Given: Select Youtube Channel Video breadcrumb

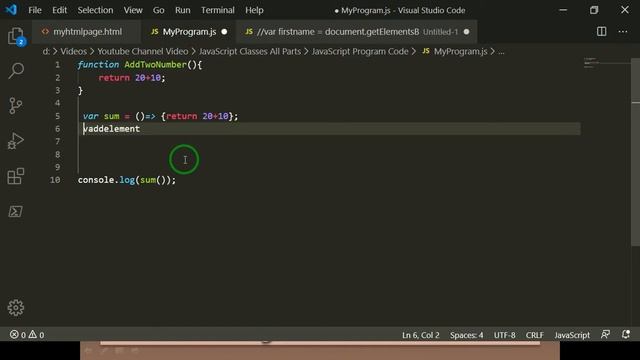Looking at the screenshot, I should (142, 51).
